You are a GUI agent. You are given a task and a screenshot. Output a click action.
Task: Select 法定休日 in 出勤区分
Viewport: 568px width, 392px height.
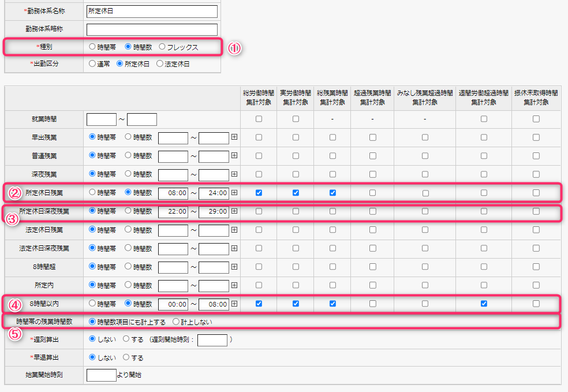(x=160, y=64)
